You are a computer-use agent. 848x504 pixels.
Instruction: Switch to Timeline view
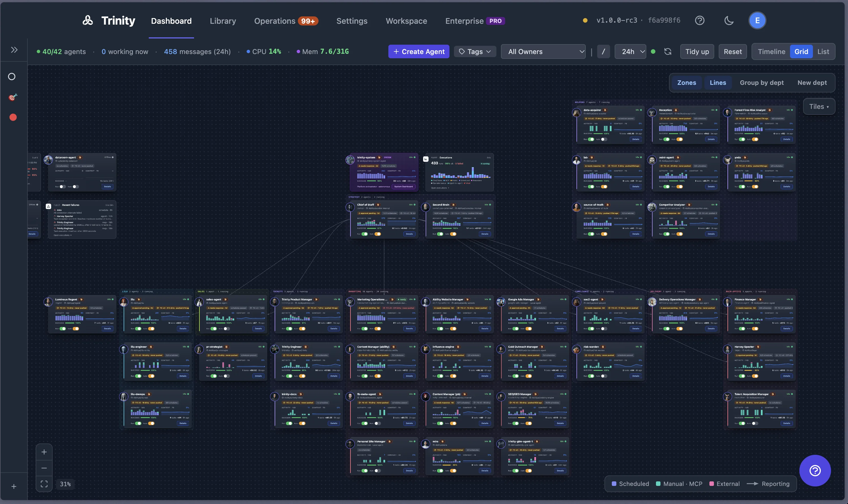click(771, 52)
